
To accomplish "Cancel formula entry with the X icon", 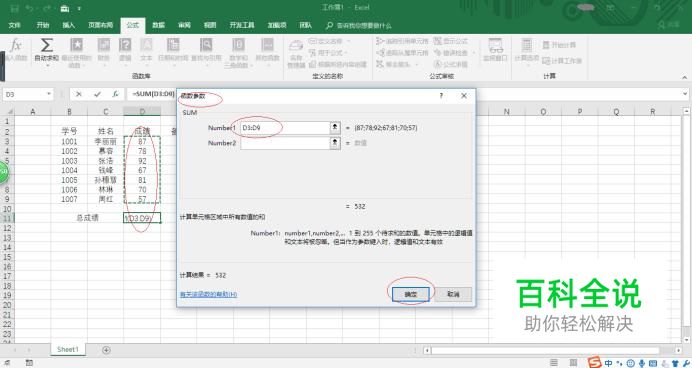I will coord(79,94).
